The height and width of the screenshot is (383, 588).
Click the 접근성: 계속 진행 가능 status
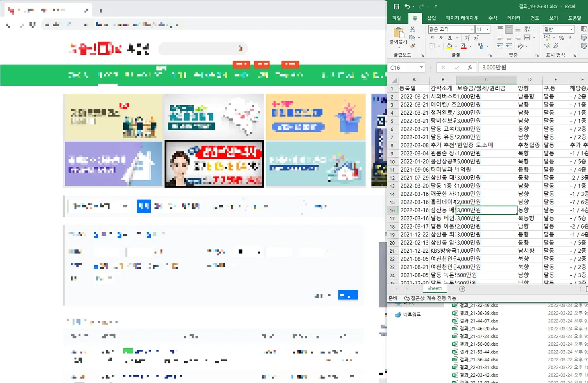[x=430, y=298]
